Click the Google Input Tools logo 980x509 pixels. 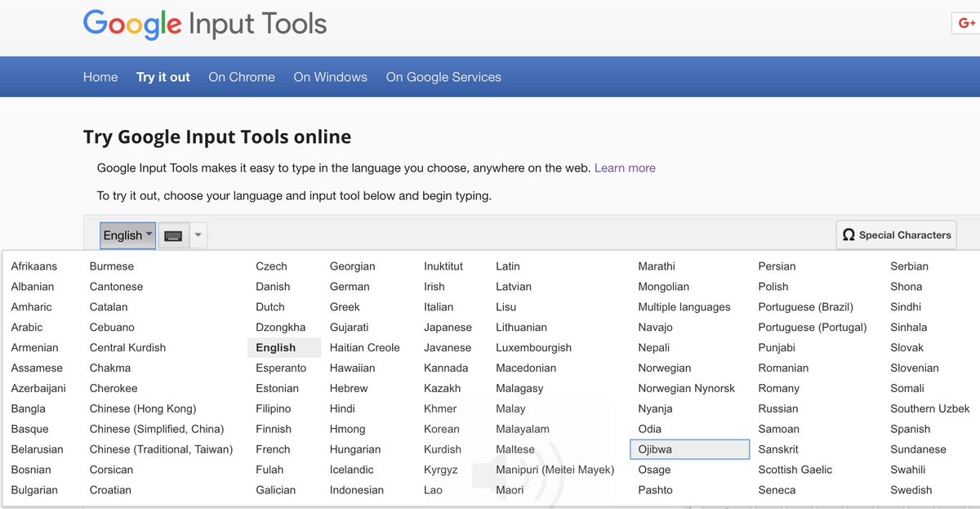[x=203, y=25]
